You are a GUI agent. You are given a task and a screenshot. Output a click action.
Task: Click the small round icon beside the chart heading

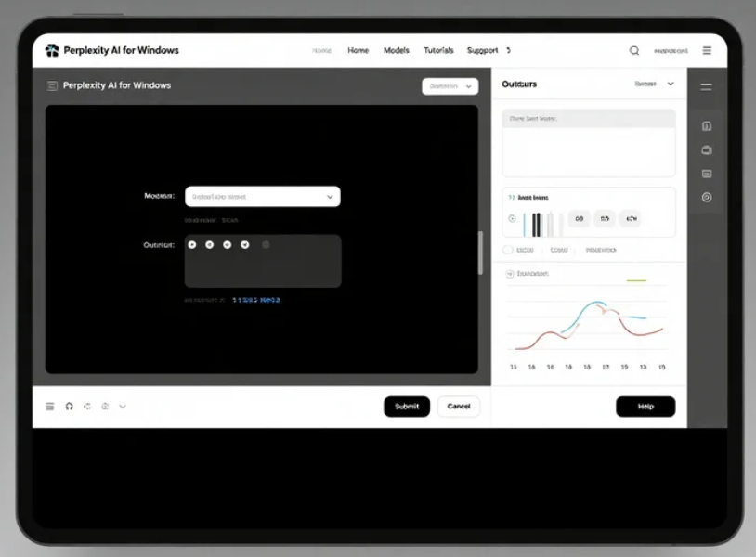tap(510, 274)
